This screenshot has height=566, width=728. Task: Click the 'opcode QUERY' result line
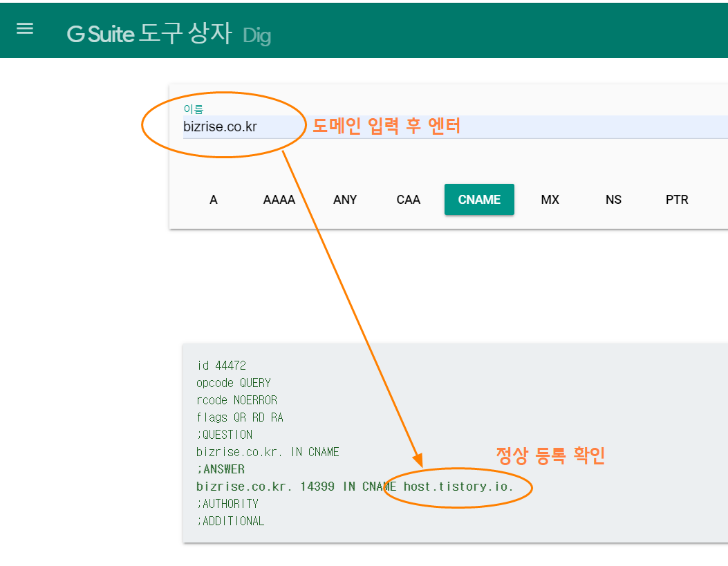[x=234, y=383]
